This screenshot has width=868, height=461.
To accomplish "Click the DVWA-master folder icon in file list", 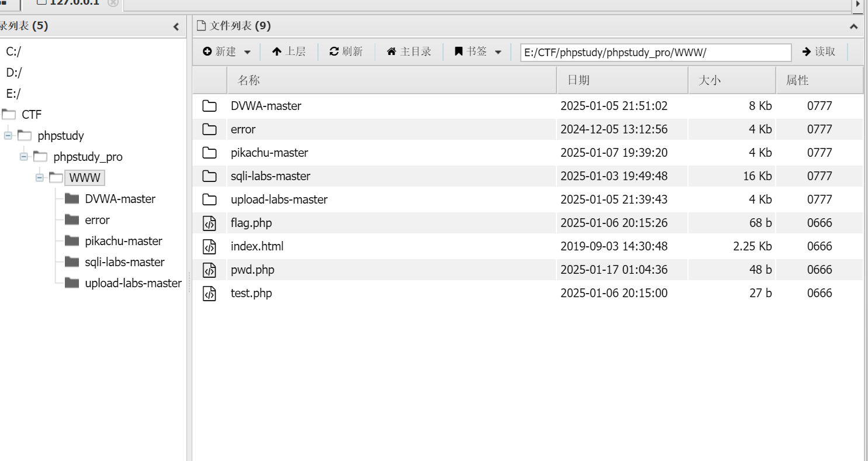I will 209,106.
